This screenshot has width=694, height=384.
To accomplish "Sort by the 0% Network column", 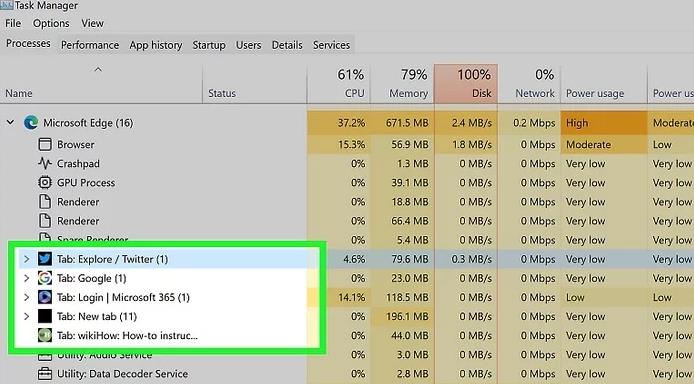I will pos(529,84).
